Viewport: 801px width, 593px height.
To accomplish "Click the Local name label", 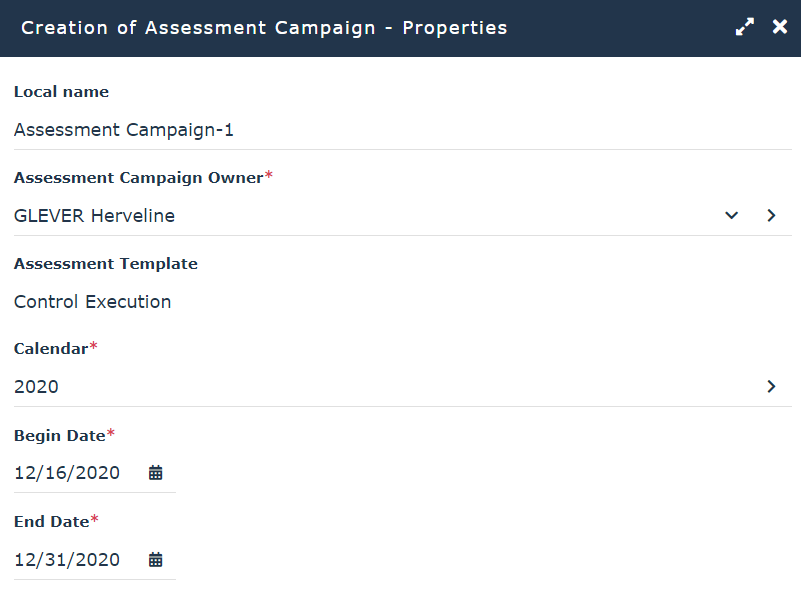I will (61, 92).
